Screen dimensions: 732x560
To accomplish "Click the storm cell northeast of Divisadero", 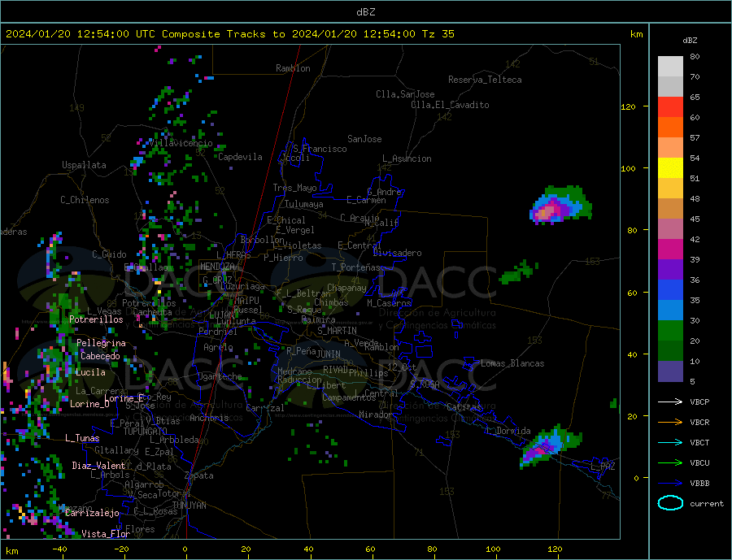I will coord(560,206).
